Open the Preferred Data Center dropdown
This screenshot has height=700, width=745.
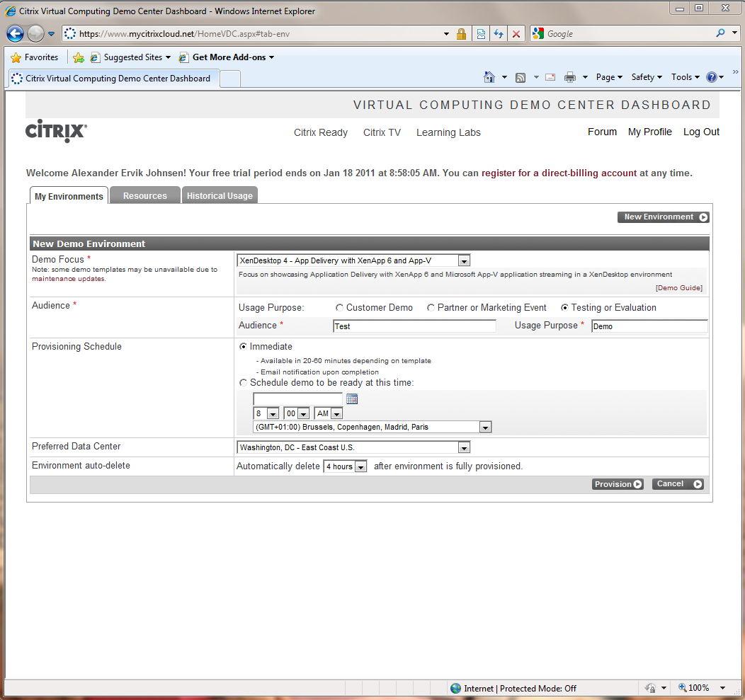[x=353, y=447]
